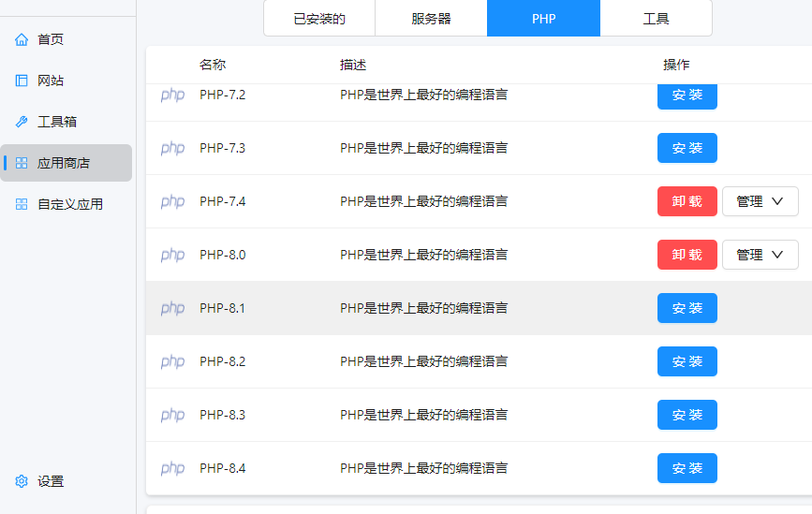Click the PHP logo icon for PHP-8.1
812x514 pixels.
click(x=172, y=308)
